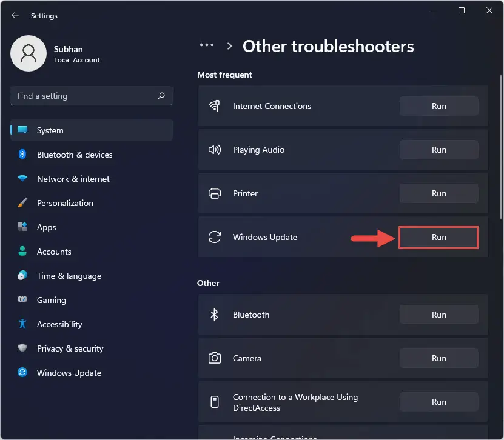Click the Camera troubleshooter icon

(214, 358)
